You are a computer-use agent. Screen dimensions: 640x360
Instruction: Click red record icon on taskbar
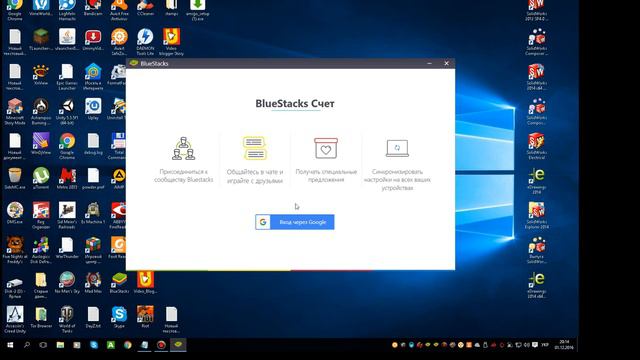(x=161, y=345)
